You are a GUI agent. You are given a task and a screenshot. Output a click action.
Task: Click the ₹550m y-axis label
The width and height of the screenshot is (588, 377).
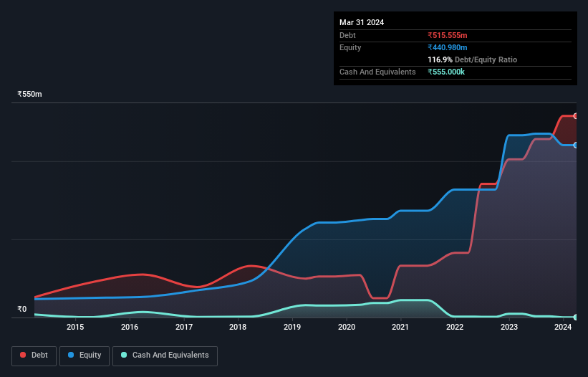[29, 94]
